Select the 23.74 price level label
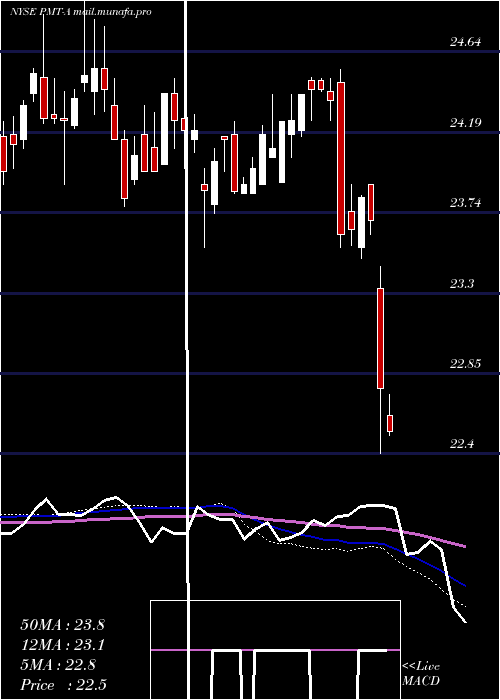 click(465, 203)
